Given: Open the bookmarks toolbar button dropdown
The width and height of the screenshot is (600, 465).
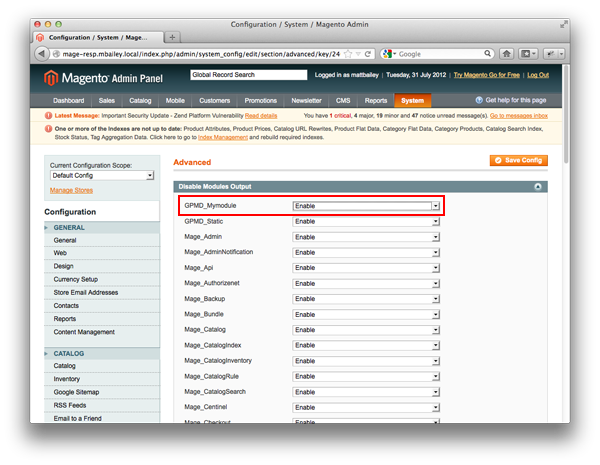Looking at the screenshot, I should pos(528,54).
